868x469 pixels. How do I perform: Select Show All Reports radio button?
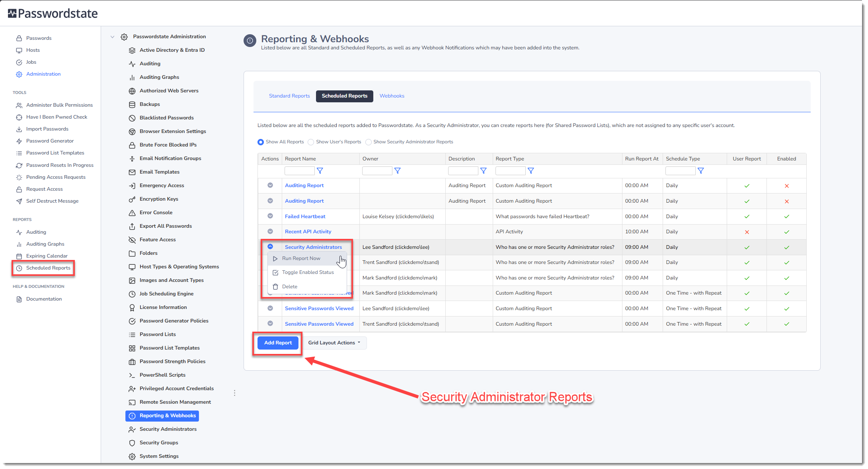[x=261, y=142]
